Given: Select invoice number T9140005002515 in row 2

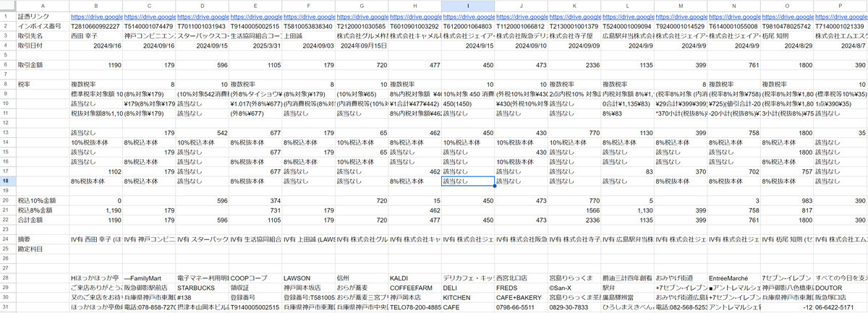Looking at the screenshot, I should (x=255, y=25).
